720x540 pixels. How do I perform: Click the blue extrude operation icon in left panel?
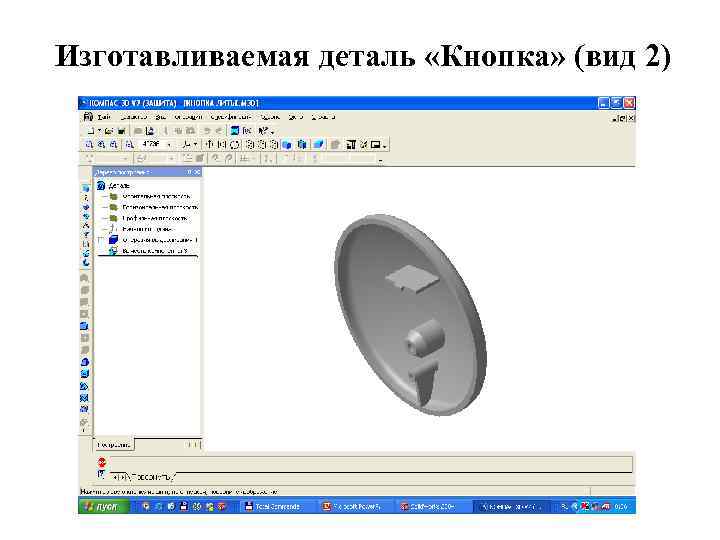[84, 326]
